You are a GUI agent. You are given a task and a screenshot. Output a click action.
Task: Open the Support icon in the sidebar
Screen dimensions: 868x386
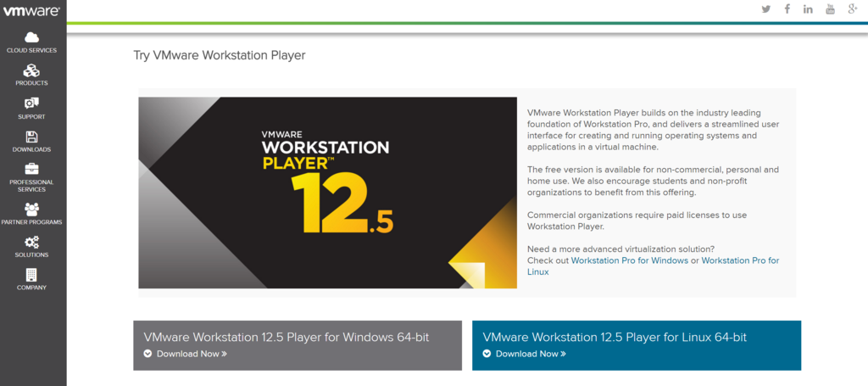pos(31,103)
